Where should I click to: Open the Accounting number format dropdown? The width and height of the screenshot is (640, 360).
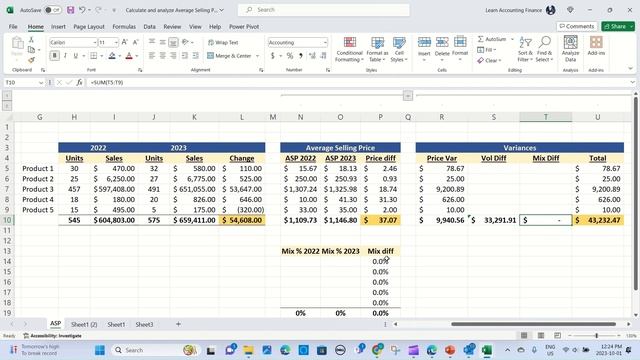(x=325, y=42)
